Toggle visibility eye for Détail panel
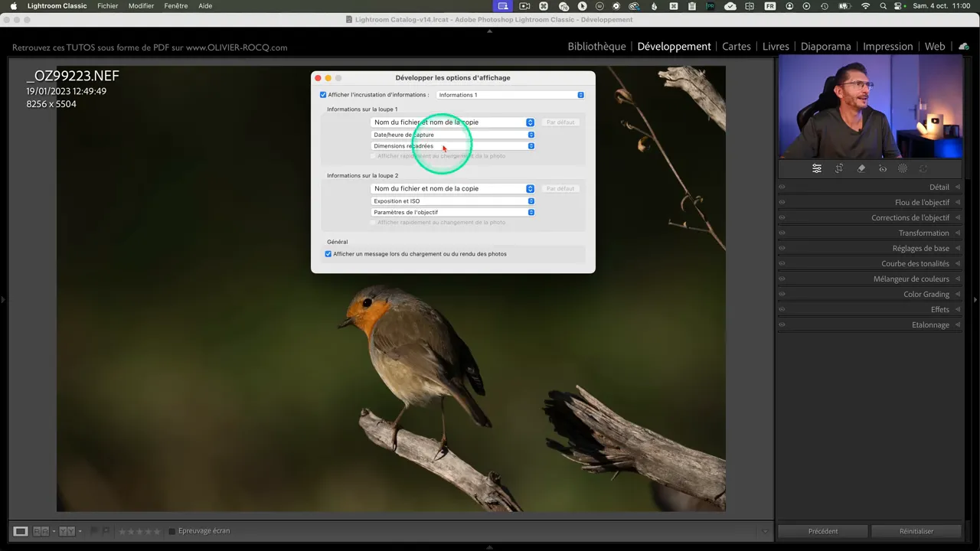The width and height of the screenshot is (980, 551). [x=782, y=187]
